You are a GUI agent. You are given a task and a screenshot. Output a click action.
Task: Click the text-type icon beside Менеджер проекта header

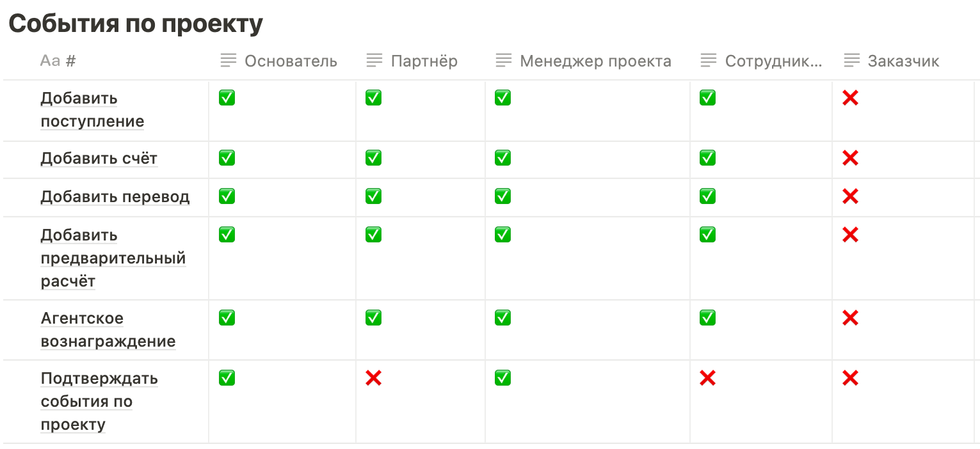(503, 61)
